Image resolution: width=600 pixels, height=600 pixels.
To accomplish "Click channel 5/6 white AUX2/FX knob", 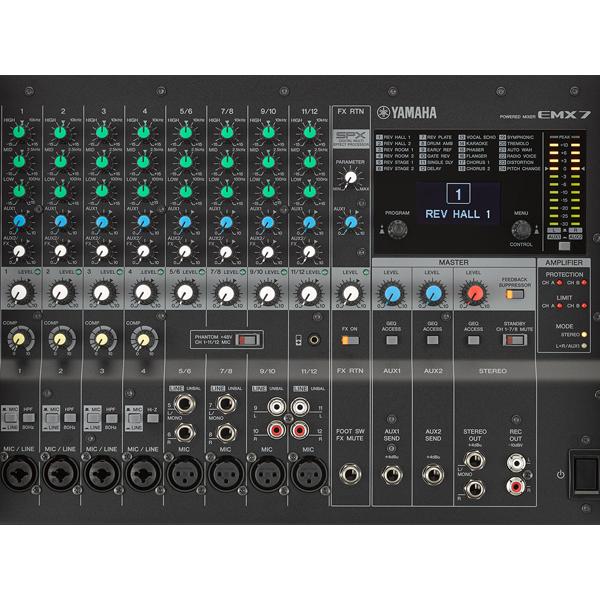I will 185,251.
